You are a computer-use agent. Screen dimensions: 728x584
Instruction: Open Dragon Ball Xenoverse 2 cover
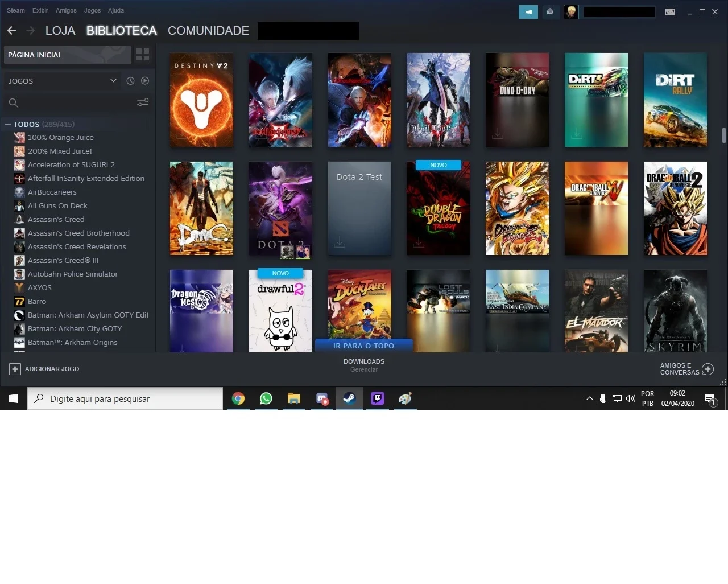675,208
